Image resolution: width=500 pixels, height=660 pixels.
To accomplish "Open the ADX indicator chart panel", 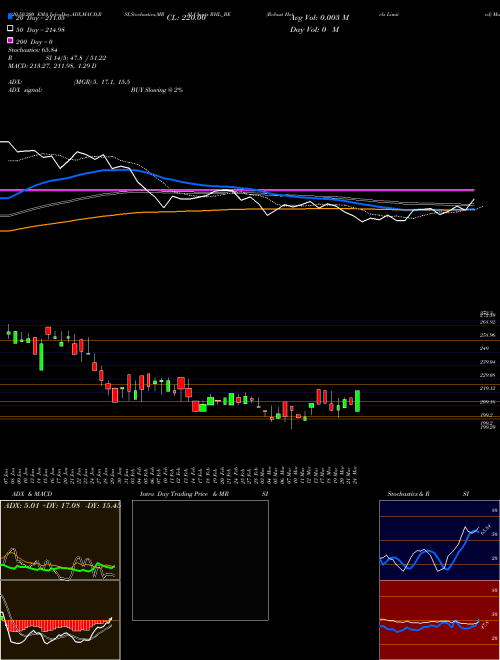I will click(60, 540).
